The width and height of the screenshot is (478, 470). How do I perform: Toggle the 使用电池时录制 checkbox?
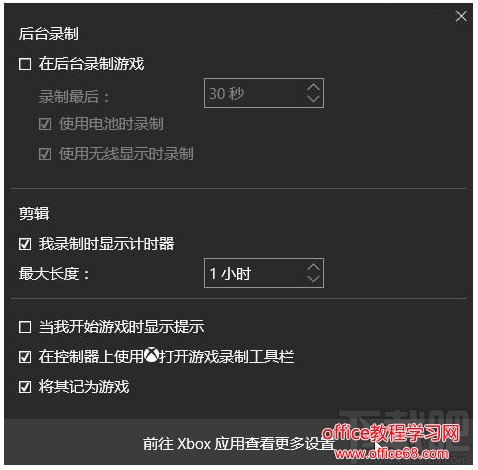tap(45, 124)
